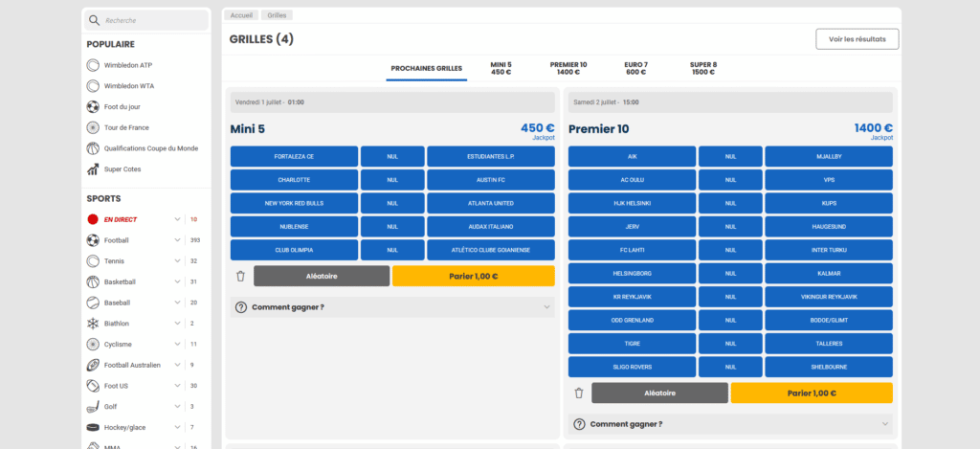Image resolution: width=980 pixels, height=449 pixels.
Task: Expand the Basketball sport chevron
Action: tap(177, 282)
